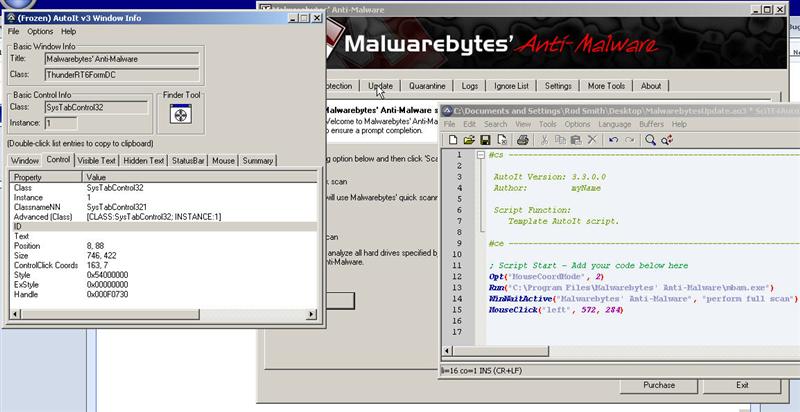Screen dimensions: 800x412
Task: Select the ClassnameNN row SysTabControl321
Action: point(163,207)
